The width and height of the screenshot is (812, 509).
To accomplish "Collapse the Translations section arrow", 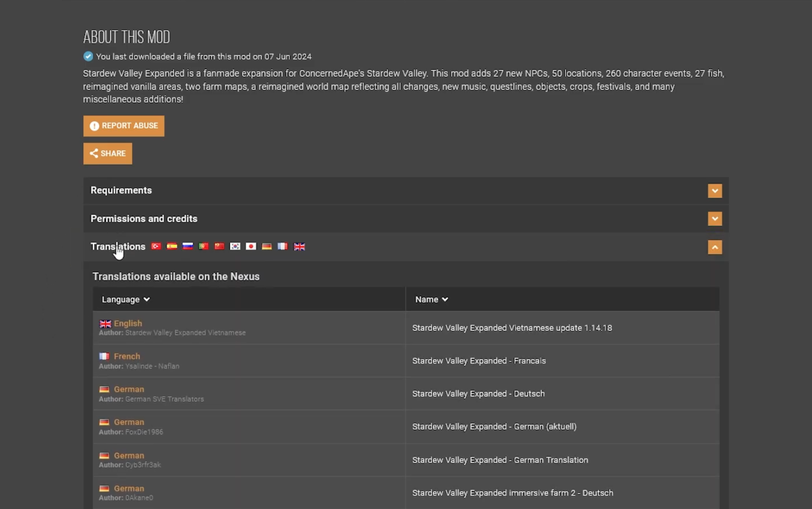I will (715, 247).
